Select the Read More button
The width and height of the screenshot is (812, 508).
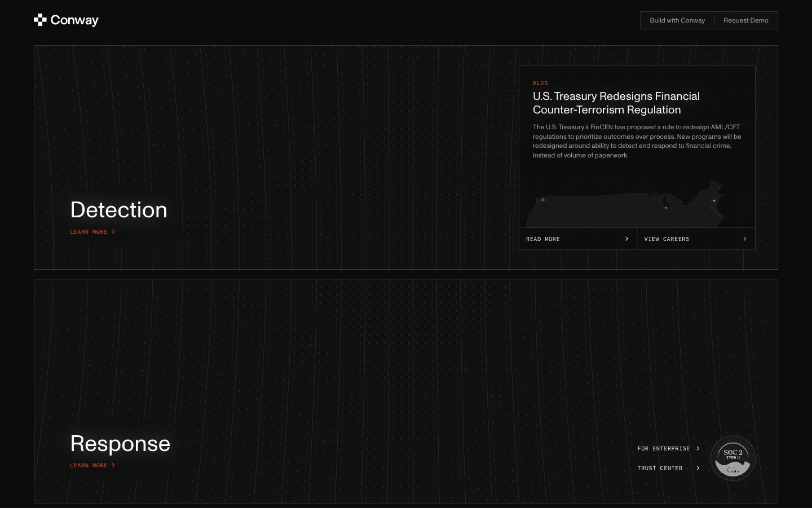[578, 239]
